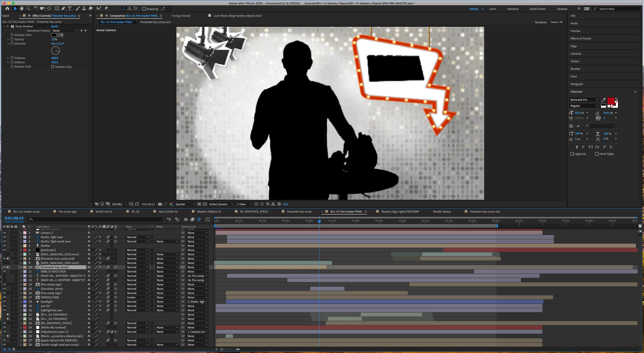Switch to the Mystery Objects 01 tab
Image resolution: width=644 pixels, height=353 pixels.
coord(209,212)
